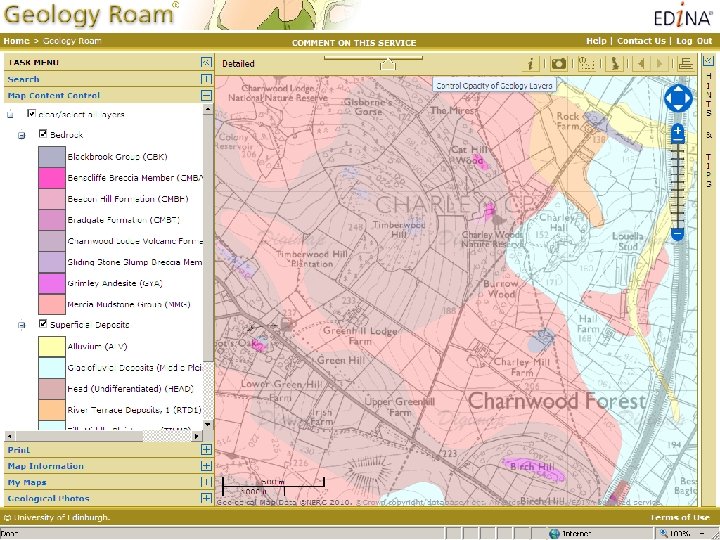Image resolution: width=720 pixels, height=540 pixels.
Task: Click the legend horizontal scrollbar right arrow
Action: click(196, 436)
